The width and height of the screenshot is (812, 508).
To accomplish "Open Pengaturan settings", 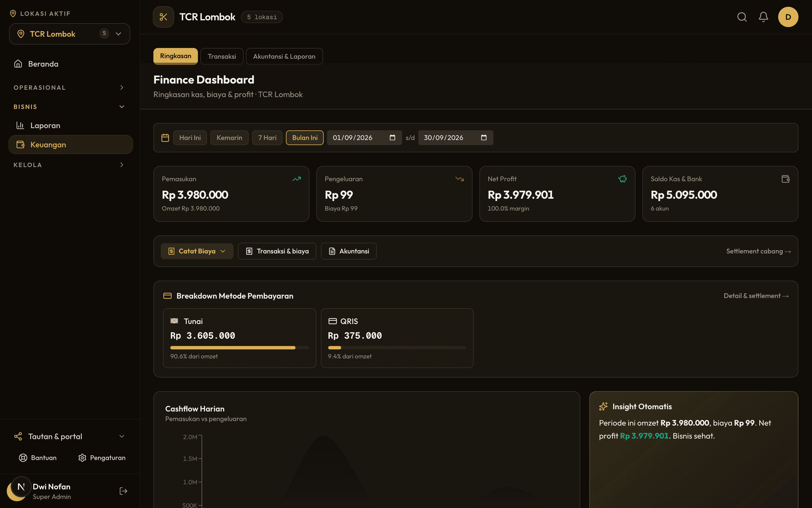I will coord(102,457).
